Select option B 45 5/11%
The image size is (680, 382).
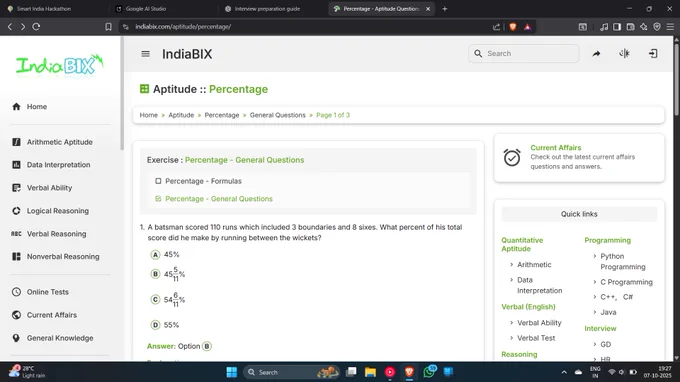click(155, 274)
